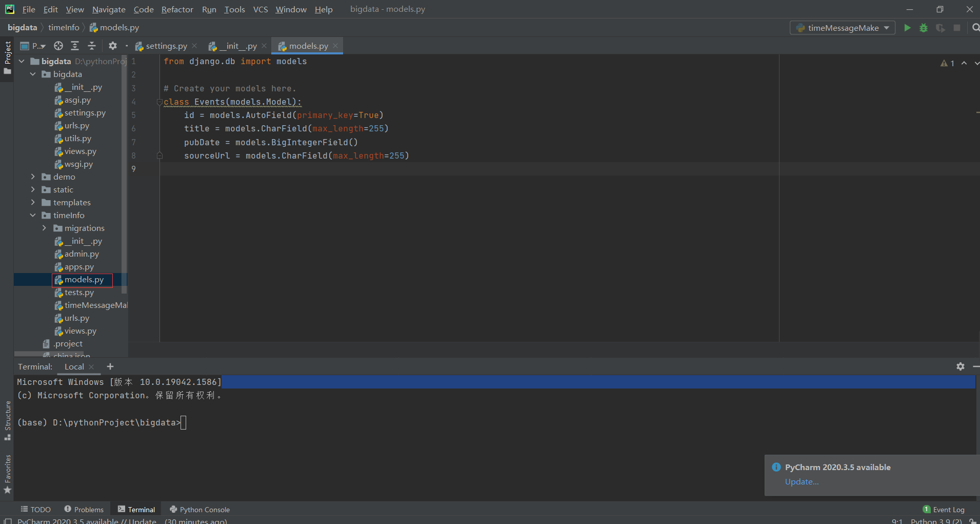Click the locate current file crosshair icon
Image resolution: width=980 pixels, height=524 pixels.
(x=58, y=46)
